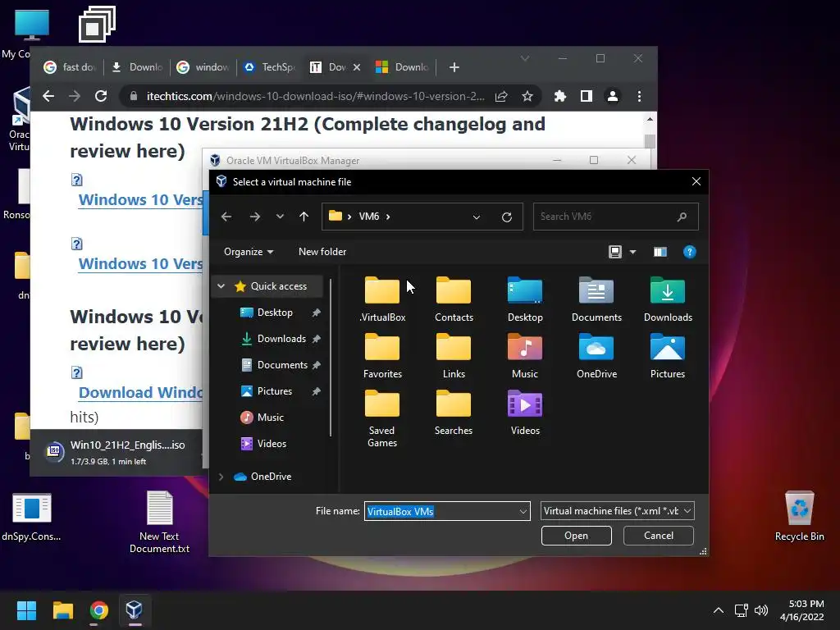Open volume control in system tray
The image size is (840, 630).
[760, 610]
